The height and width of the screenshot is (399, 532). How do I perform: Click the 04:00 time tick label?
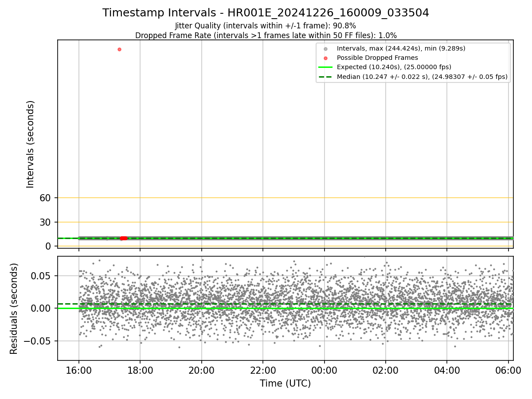pos(446,370)
